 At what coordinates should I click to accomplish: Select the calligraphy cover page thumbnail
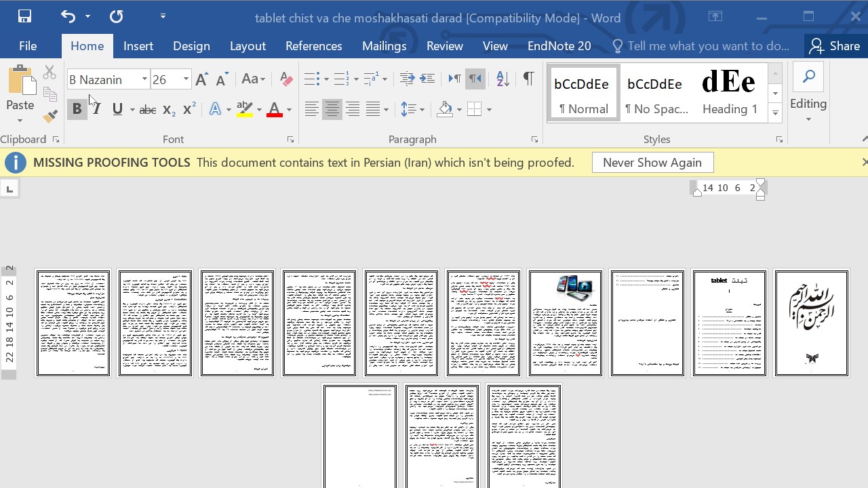point(812,323)
